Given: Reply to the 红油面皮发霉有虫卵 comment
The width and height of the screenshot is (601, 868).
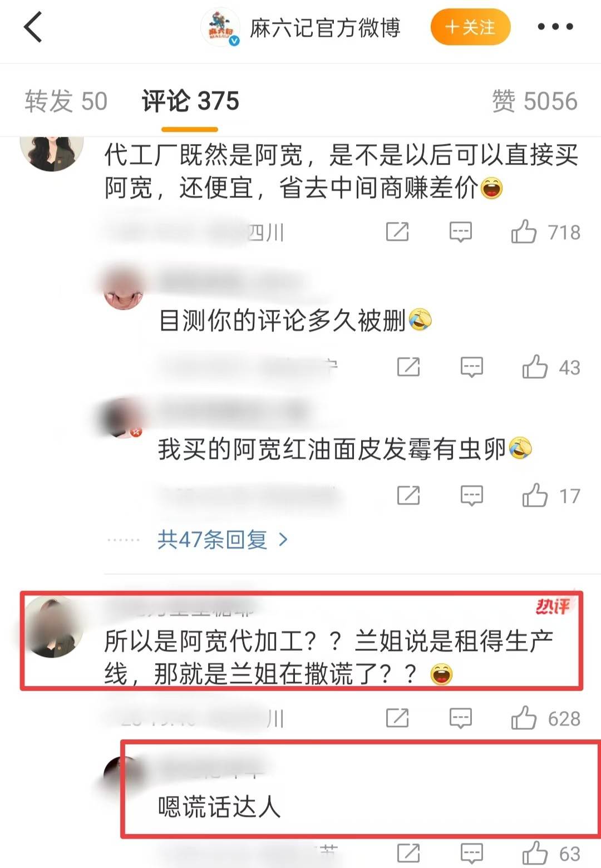Looking at the screenshot, I should [x=472, y=495].
